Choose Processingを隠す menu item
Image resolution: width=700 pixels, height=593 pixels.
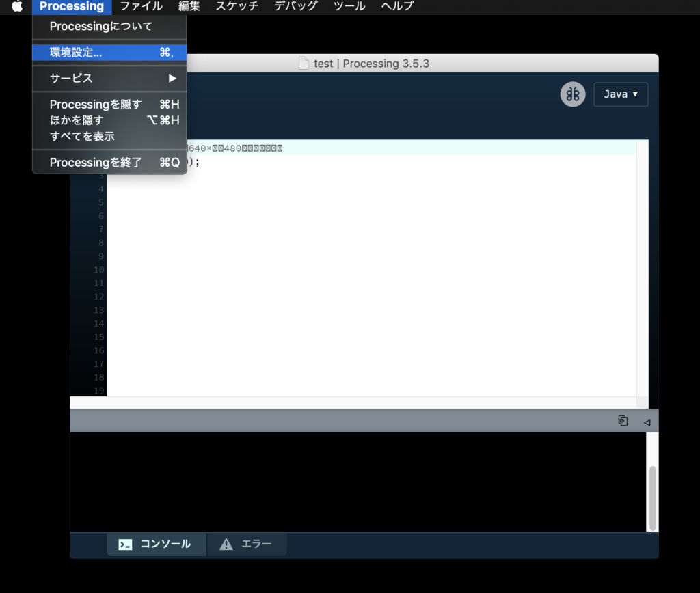(x=109, y=105)
